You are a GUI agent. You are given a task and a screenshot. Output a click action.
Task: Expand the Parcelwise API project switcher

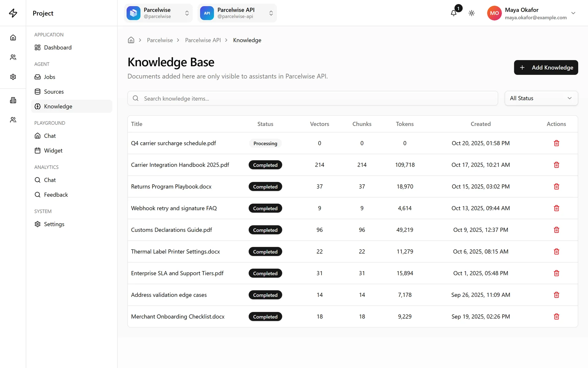[237, 13]
